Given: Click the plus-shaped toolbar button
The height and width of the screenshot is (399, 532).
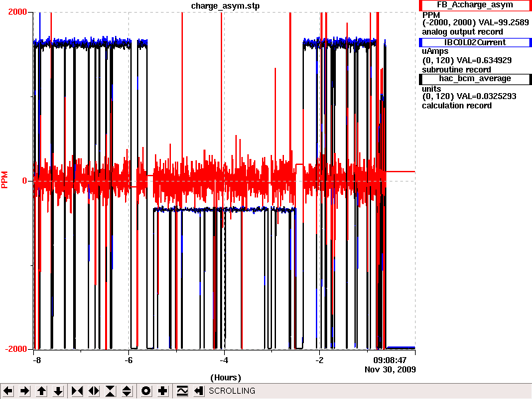Looking at the screenshot, I should coord(162,391).
